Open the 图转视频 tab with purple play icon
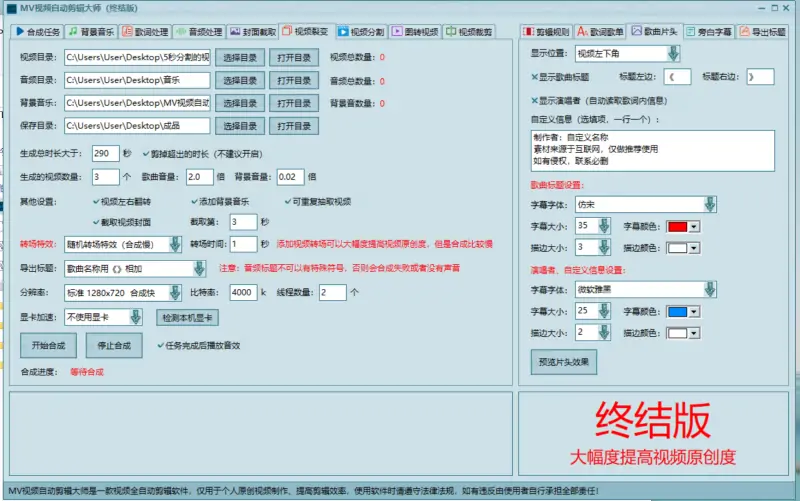Viewport: 800px width, 501px height. 415,32
